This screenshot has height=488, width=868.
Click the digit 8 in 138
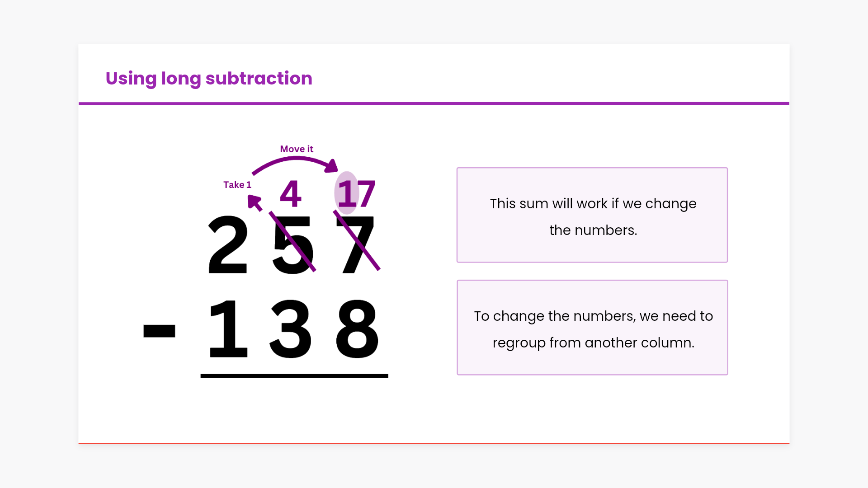[x=357, y=328]
